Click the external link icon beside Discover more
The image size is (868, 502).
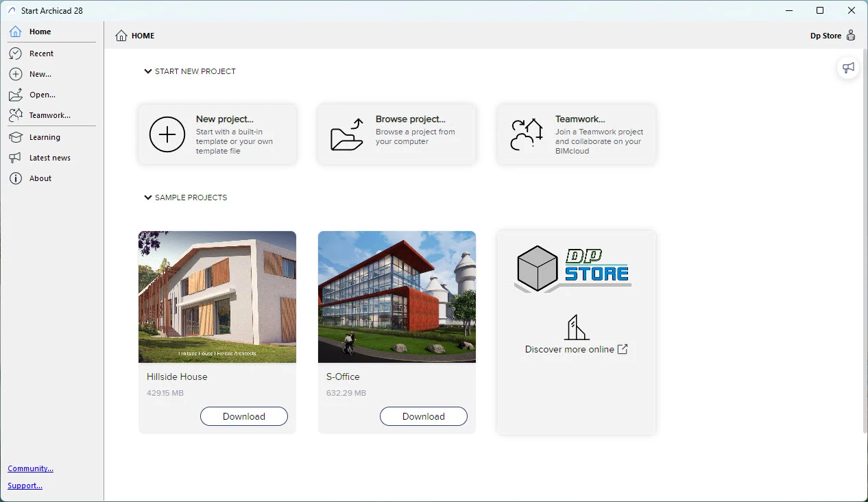point(623,349)
